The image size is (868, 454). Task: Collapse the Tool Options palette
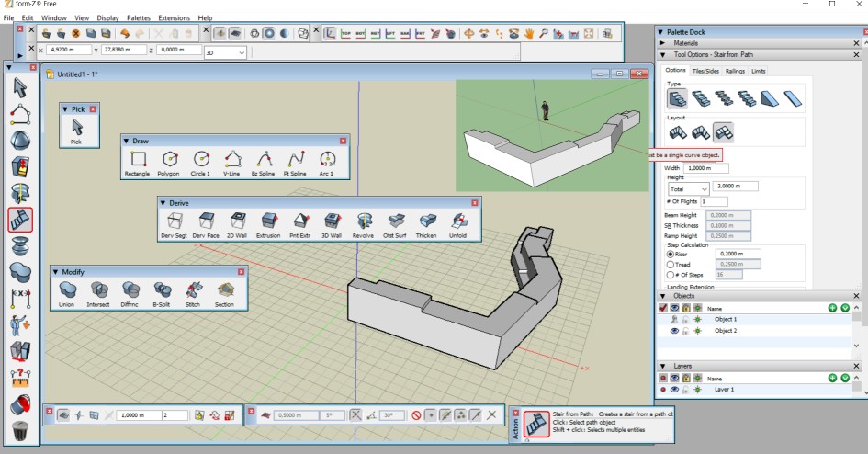click(662, 55)
